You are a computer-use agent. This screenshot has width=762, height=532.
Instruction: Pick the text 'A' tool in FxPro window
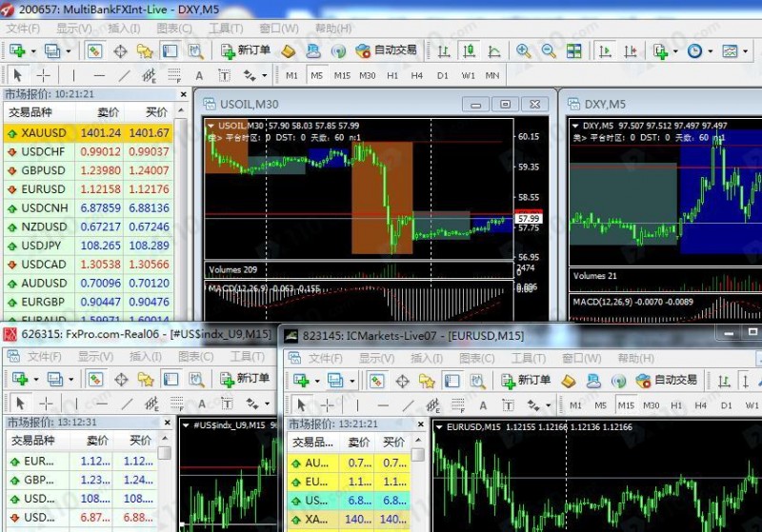tap(199, 404)
